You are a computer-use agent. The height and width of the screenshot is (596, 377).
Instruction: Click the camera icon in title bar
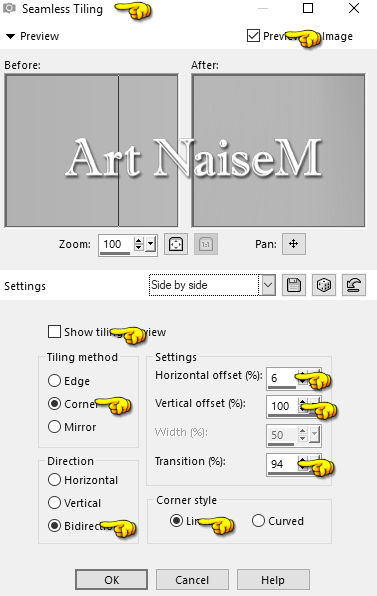[9, 8]
